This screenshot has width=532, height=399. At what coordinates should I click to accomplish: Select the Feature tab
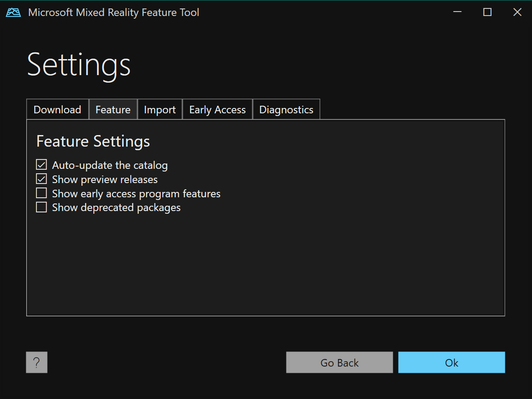point(113,110)
